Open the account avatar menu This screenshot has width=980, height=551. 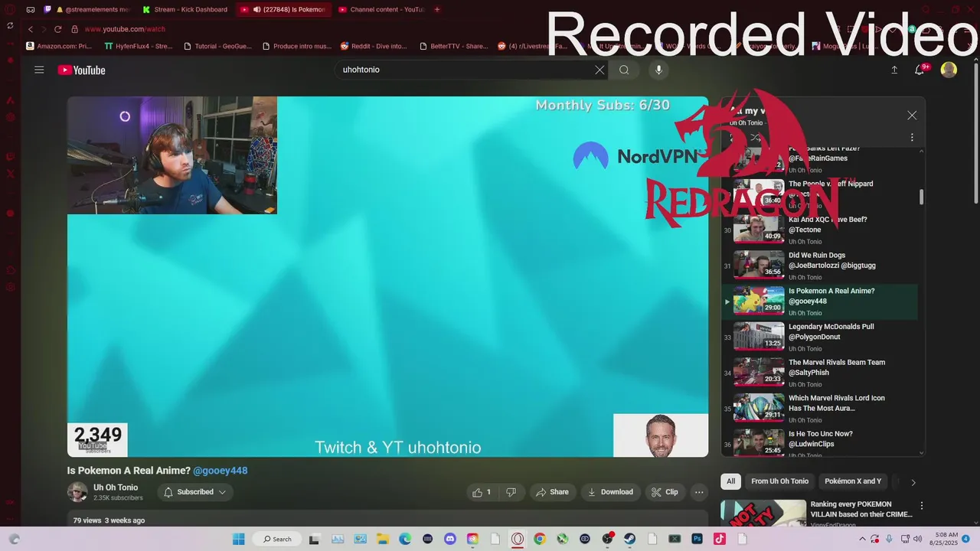(x=949, y=70)
